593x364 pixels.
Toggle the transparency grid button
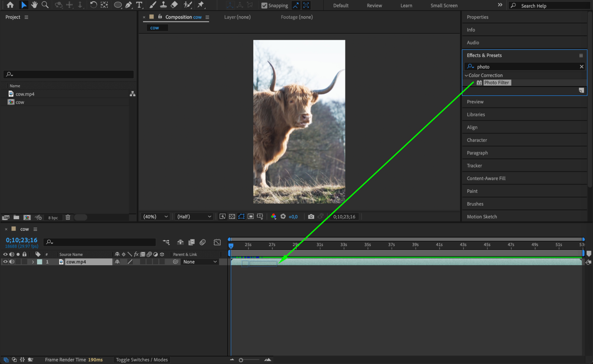(x=232, y=217)
